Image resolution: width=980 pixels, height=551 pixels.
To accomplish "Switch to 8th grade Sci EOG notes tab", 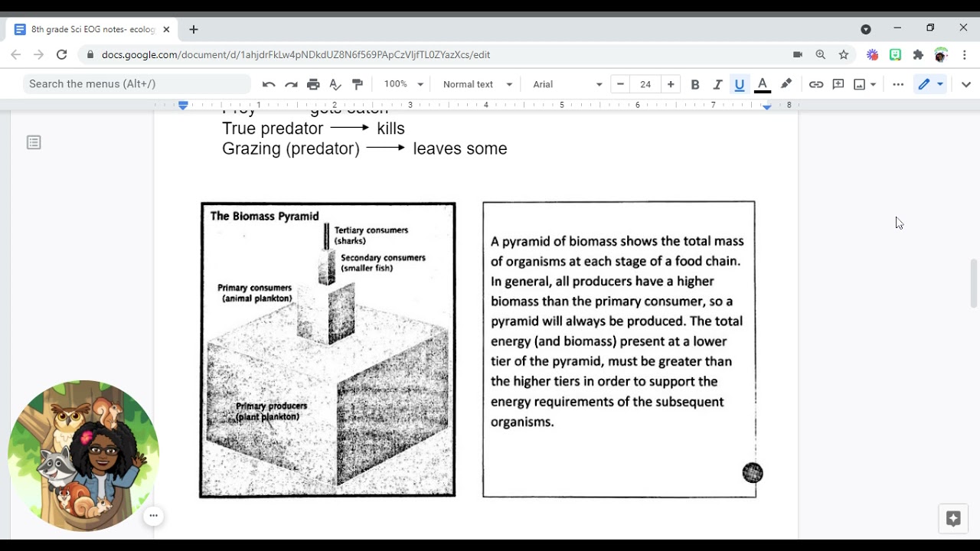I will (92, 29).
